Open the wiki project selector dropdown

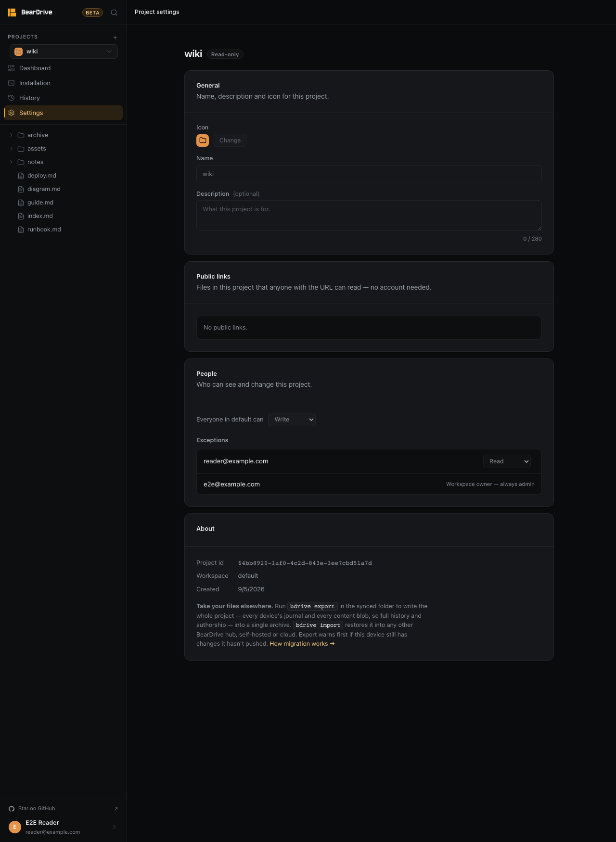pyautogui.click(x=64, y=51)
